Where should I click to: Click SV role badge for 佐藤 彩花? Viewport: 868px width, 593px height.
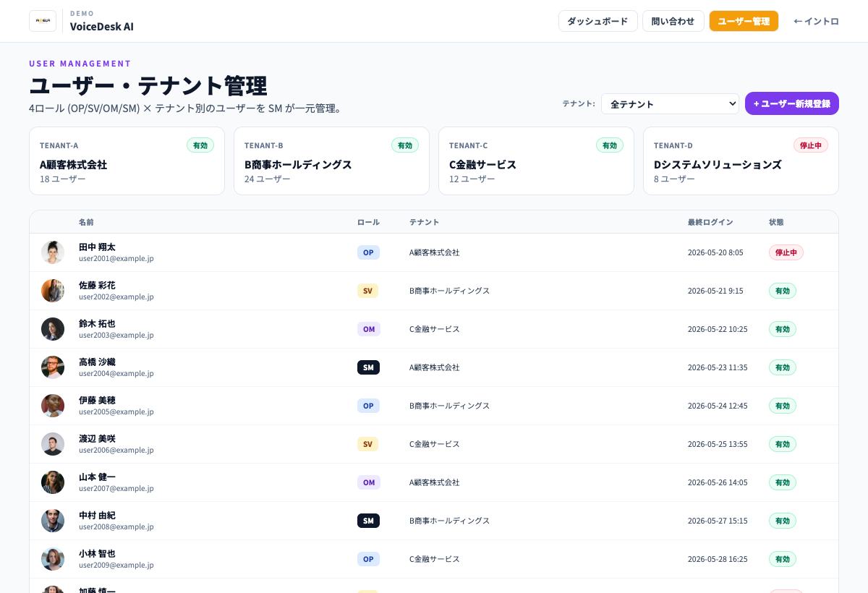click(x=367, y=291)
